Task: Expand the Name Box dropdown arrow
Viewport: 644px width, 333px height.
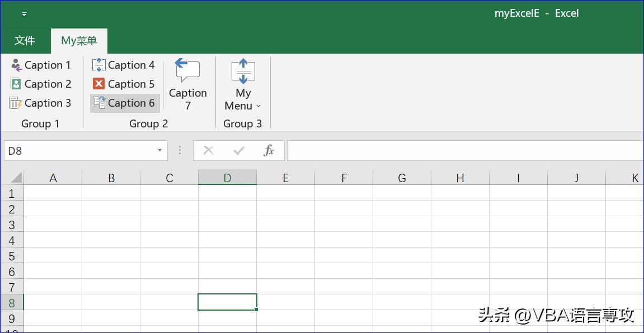Action: pyautogui.click(x=159, y=150)
